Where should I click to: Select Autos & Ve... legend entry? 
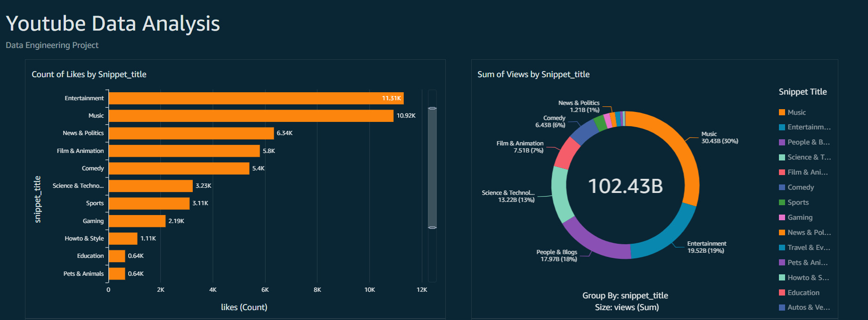pos(809,308)
